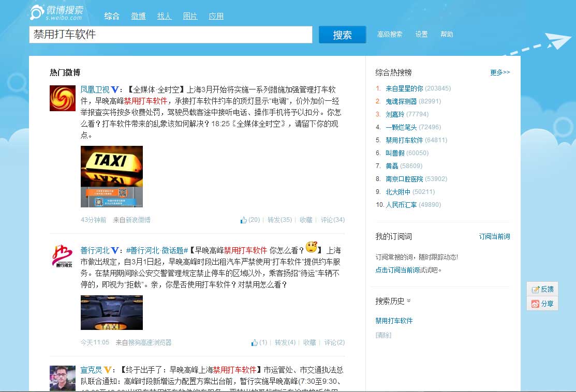The height and width of the screenshot is (392, 576).
Task: Switch to the 微博 tab
Action: pos(138,16)
